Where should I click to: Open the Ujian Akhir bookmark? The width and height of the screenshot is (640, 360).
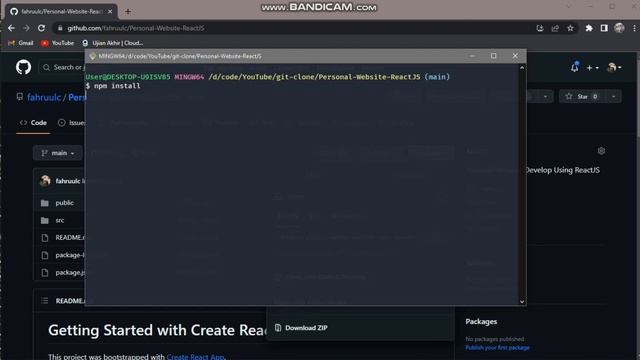113,43
